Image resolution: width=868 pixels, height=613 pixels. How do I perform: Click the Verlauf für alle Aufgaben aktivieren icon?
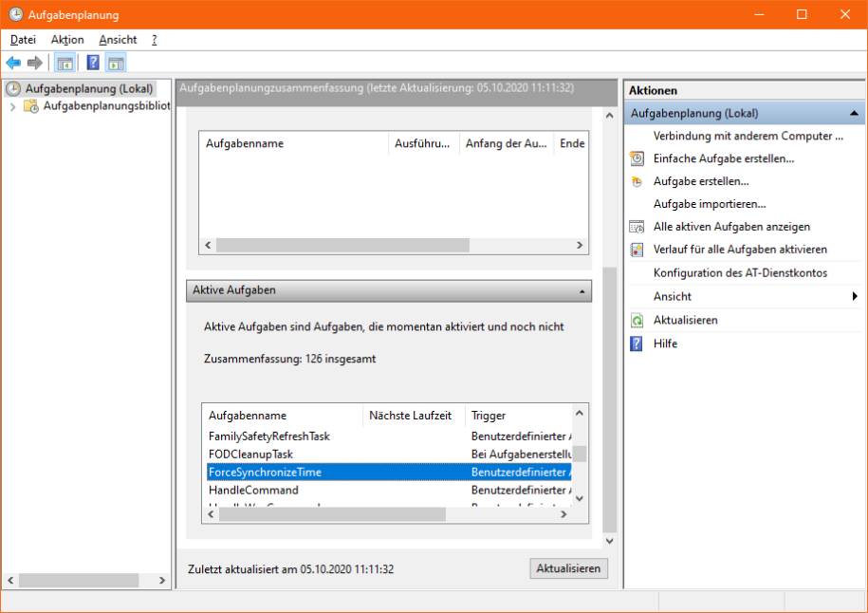[637, 250]
